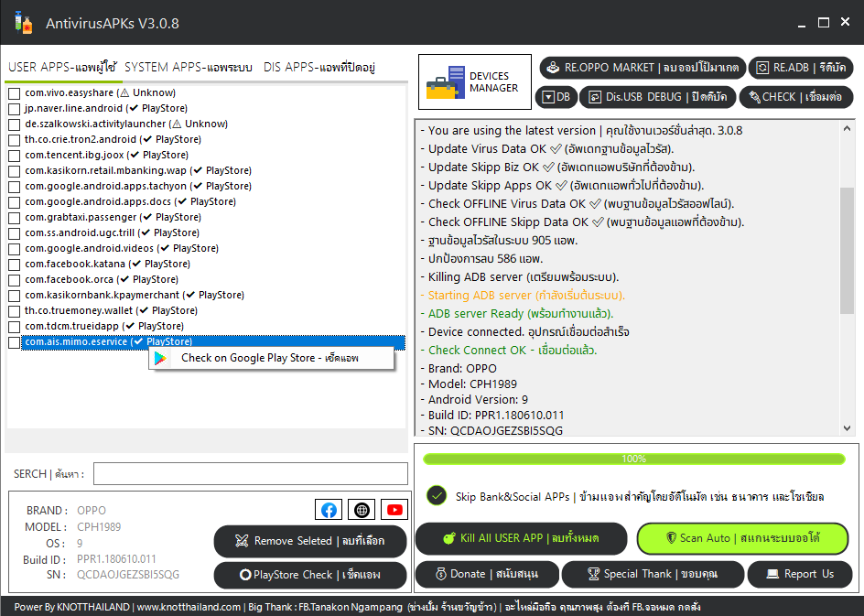The width and height of the screenshot is (864, 616).
Task: Check com.kasikorn.retail.mbanking.wap checkbox
Action: click(x=15, y=171)
